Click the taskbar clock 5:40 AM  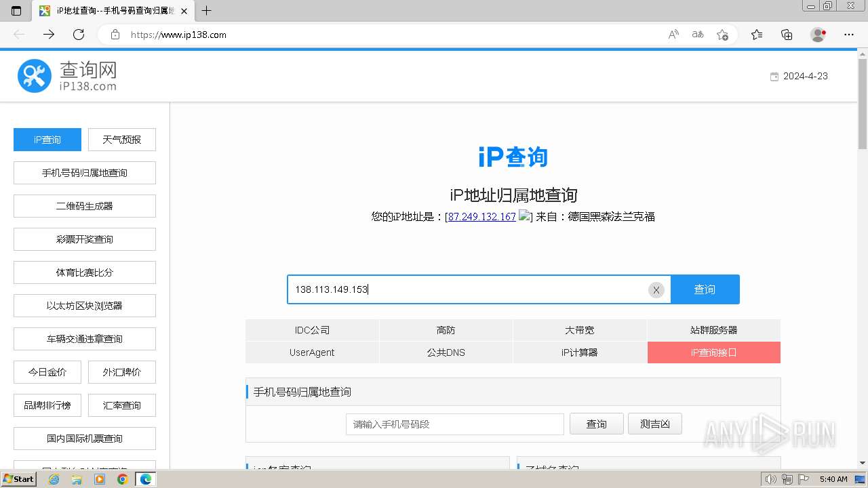point(833,479)
